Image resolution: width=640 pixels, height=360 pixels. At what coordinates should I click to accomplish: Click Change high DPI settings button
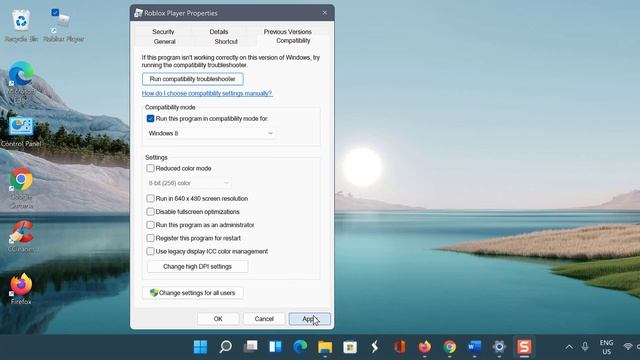point(198,267)
